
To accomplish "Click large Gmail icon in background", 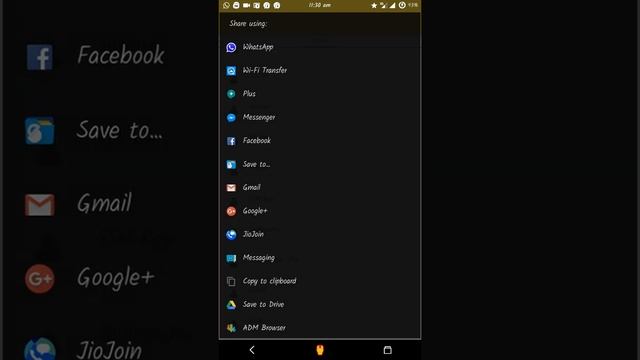I will click(40, 205).
